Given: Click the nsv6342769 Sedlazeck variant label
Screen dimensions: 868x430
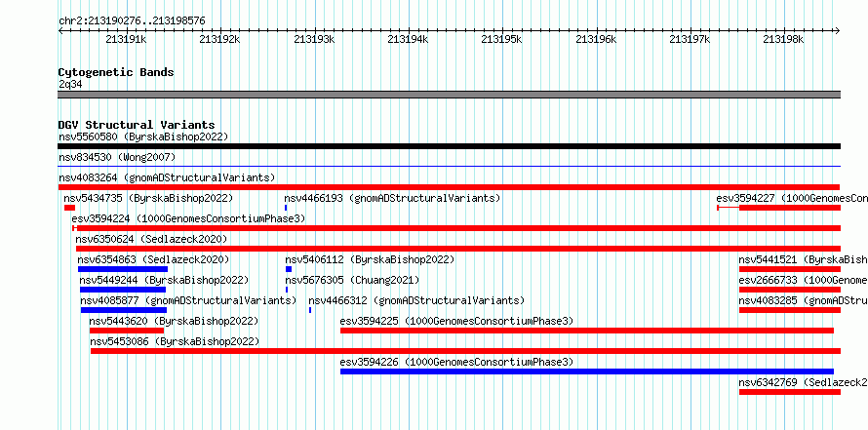Looking at the screenshot, I should pos(804,382).
